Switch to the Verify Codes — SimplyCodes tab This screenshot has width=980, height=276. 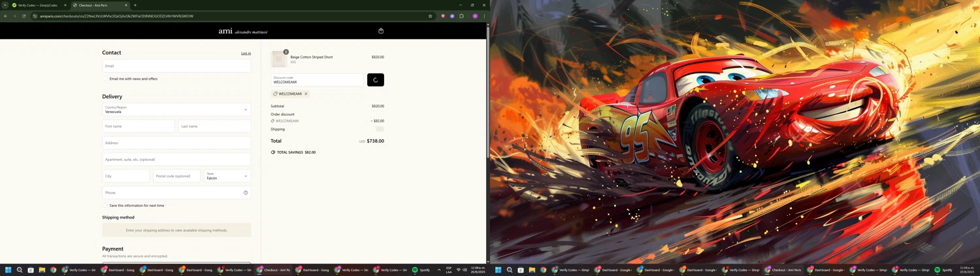coord(38,5)
